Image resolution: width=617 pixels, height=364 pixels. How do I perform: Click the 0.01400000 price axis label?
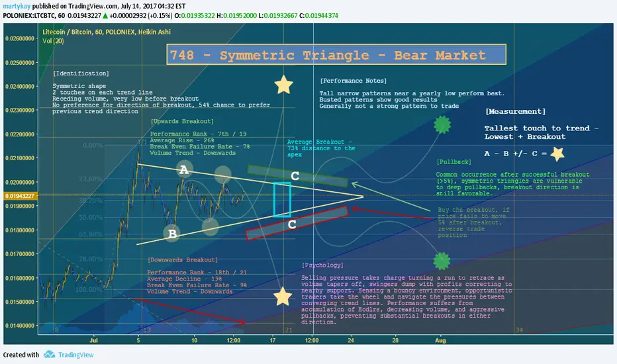pos(19,326)
